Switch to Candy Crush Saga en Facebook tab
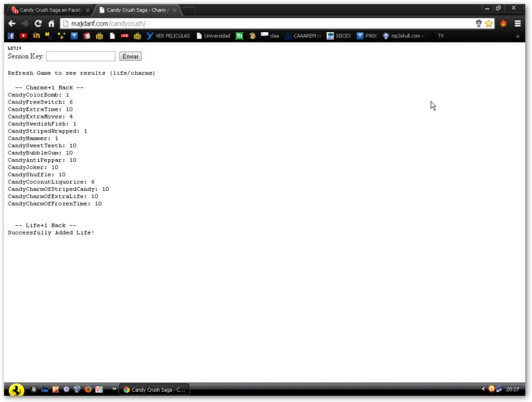The width and height of the screenshot is (532, 402). (x=50, y=10)
